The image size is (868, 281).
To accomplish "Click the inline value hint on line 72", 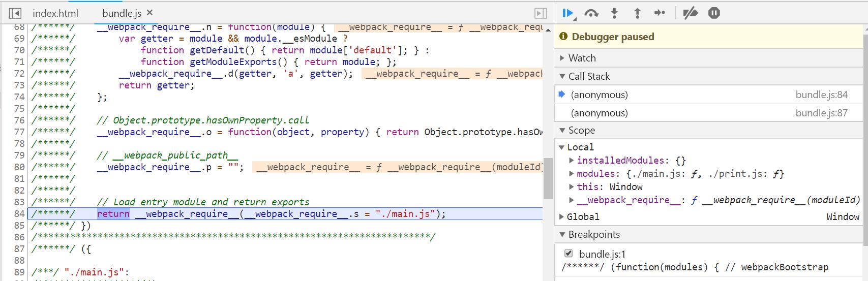I will click(x=452, y=73).
